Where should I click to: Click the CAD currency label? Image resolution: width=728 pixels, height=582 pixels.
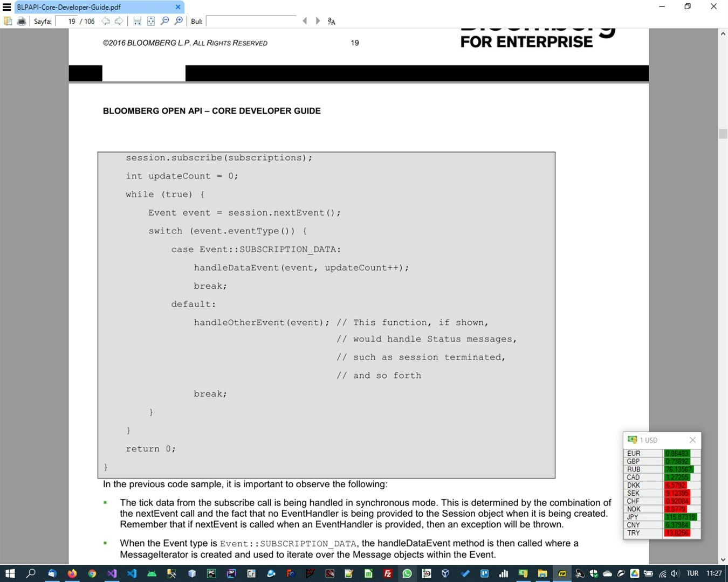point(633,477)
